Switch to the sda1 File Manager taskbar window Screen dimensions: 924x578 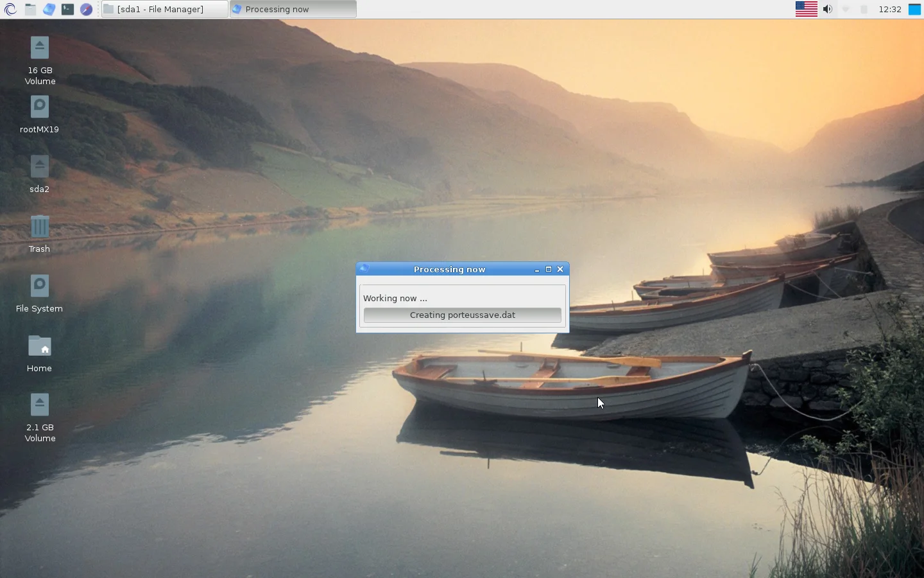[x=165, y=9]
